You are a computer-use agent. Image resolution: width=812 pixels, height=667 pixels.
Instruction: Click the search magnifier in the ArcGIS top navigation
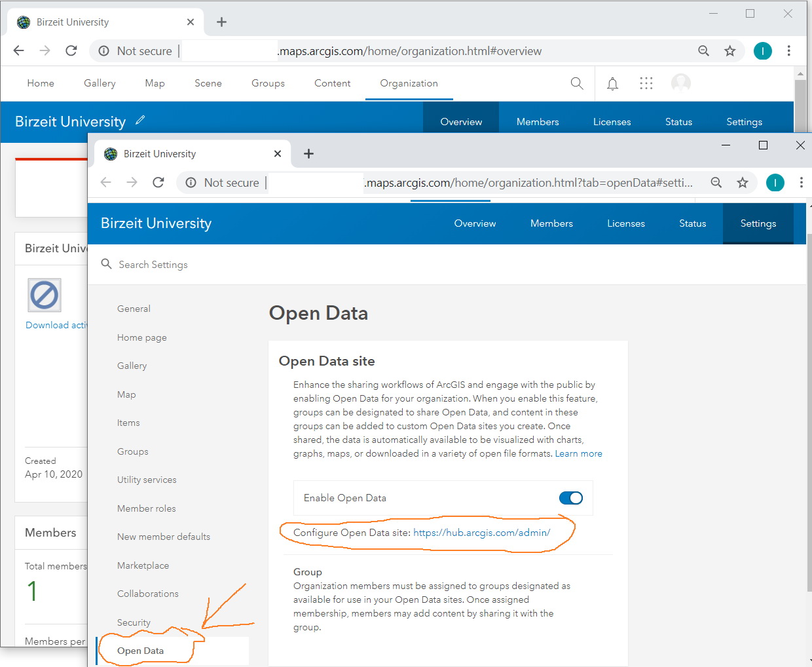point(577,83)
